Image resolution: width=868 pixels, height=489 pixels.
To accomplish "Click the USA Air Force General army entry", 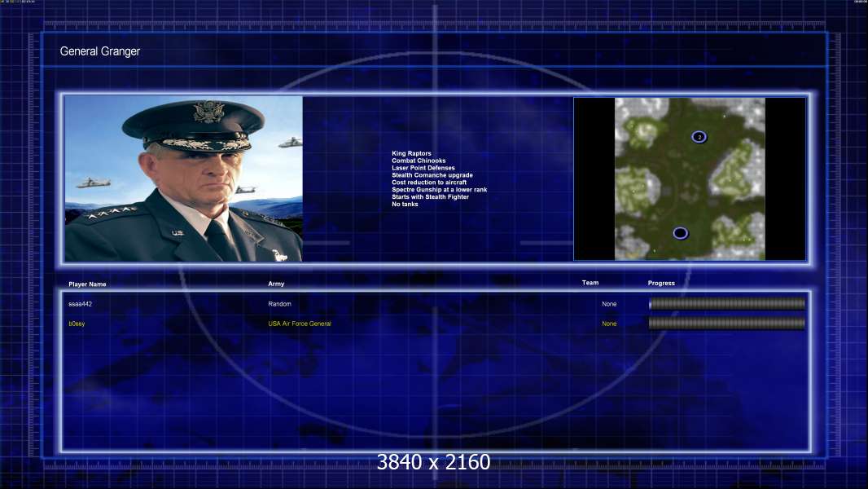I will pos(300,324).
